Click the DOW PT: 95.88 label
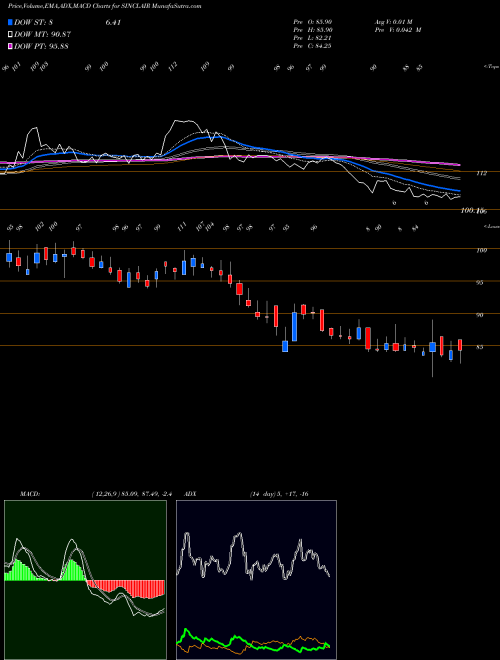The image size is (500, 660). coord(42,46)
